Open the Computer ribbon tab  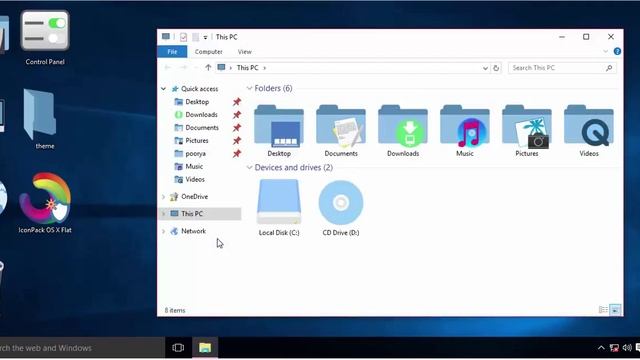click(x=209, y=52)
